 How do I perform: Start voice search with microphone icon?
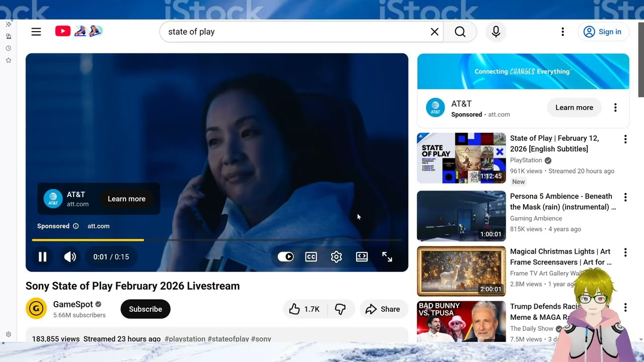coord(496,32)
